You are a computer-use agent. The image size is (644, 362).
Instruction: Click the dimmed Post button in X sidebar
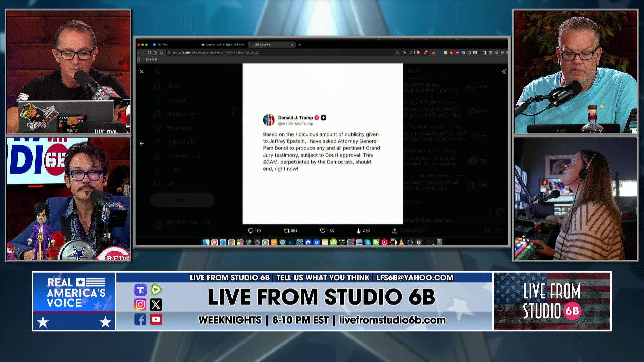click(x=182, y=200)
